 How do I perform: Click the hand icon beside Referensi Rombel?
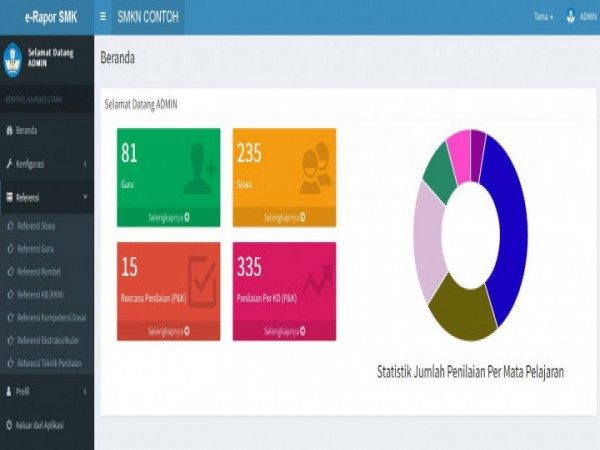coord(11,272)
